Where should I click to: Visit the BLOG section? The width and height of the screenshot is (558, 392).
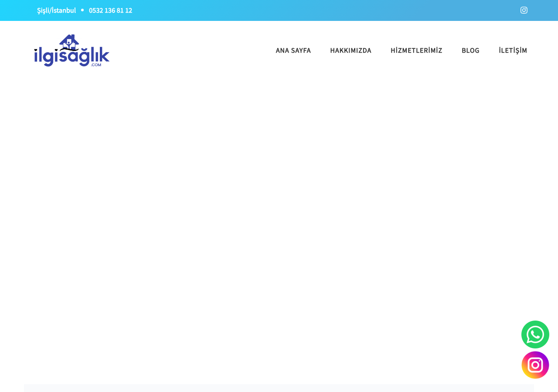click(x=470, y=51)
